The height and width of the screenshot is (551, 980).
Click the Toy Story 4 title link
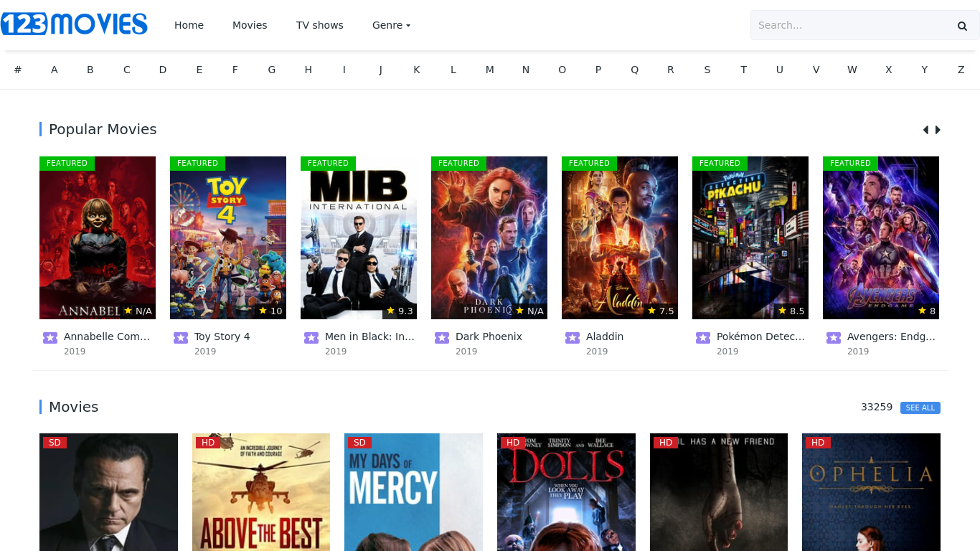click(222, 336)
